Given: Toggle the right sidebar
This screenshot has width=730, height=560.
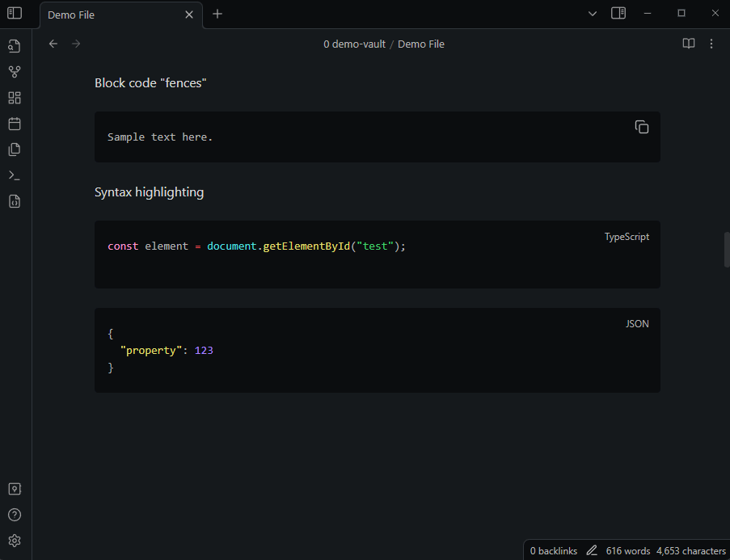Looking at the screenshot, I should click(x=618, y=14).
